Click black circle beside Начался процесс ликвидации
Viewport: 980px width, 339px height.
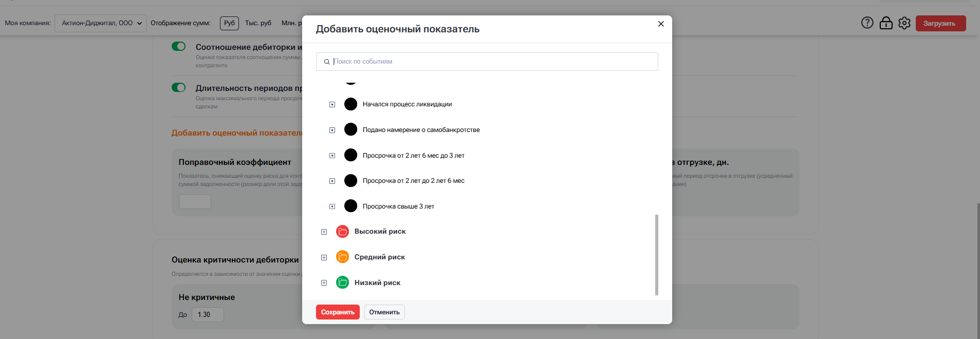(x=350, y=104)
